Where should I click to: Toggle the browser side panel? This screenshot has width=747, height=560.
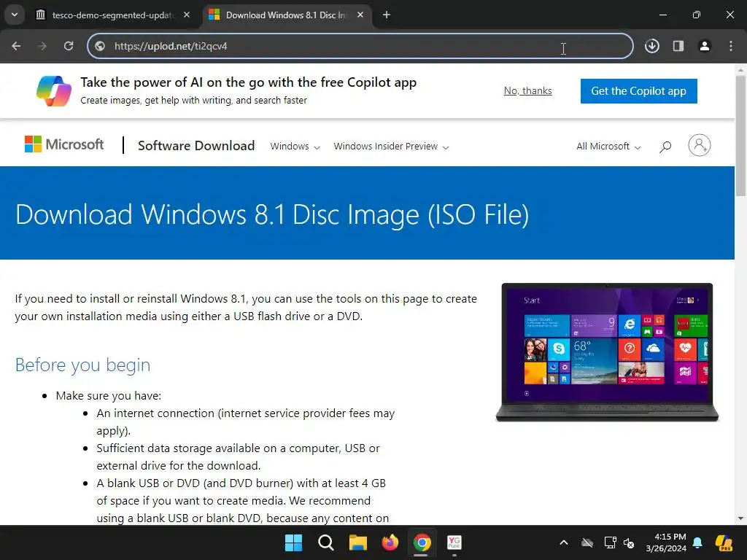point(678,46)
